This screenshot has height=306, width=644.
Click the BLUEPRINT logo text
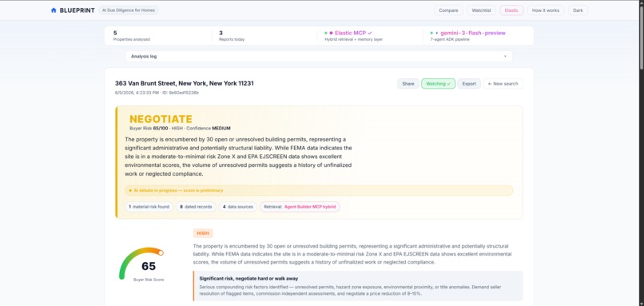coord(78,10)
